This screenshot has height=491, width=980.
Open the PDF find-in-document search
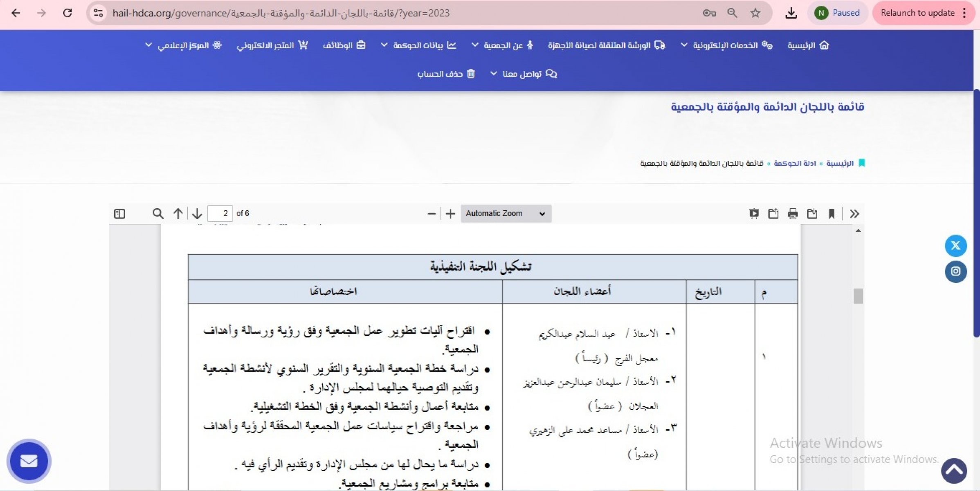[x=158, y=214]
